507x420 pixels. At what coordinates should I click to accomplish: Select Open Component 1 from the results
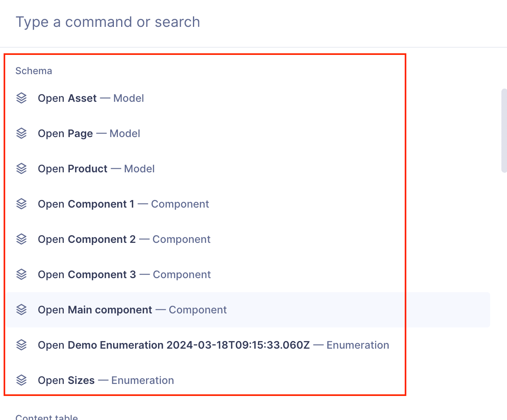click(x=123, y=204)
